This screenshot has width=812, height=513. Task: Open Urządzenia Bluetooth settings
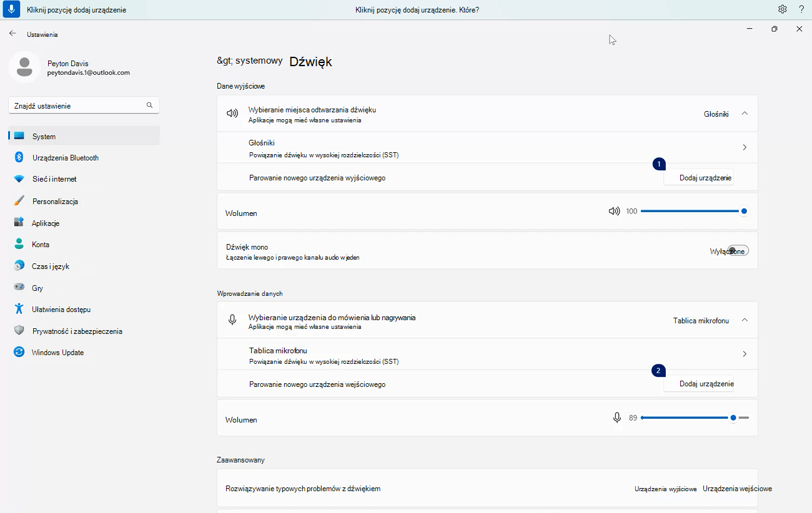point(84,157)
